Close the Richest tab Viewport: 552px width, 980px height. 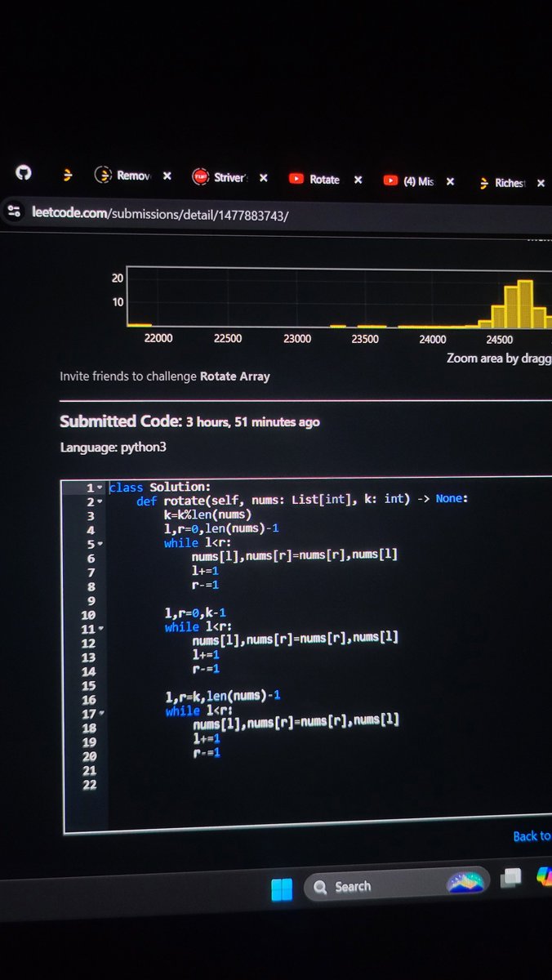point(541,185)
